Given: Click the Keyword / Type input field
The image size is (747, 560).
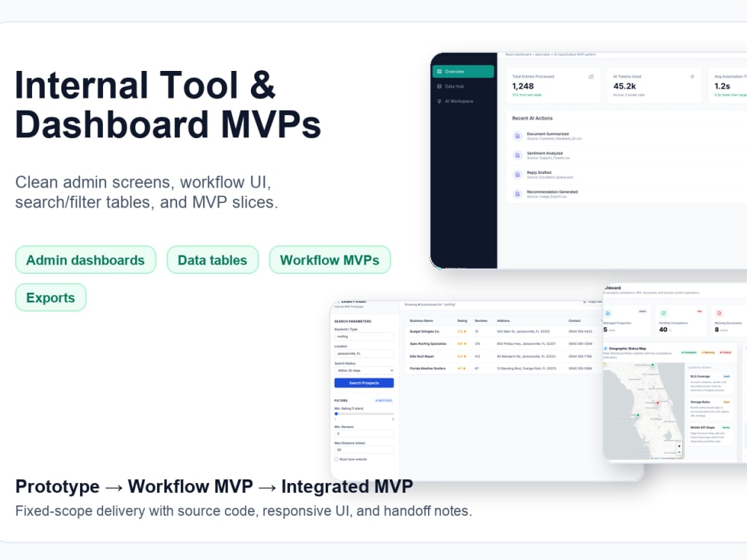Looking at the screenshot, I should click(364, 337).
